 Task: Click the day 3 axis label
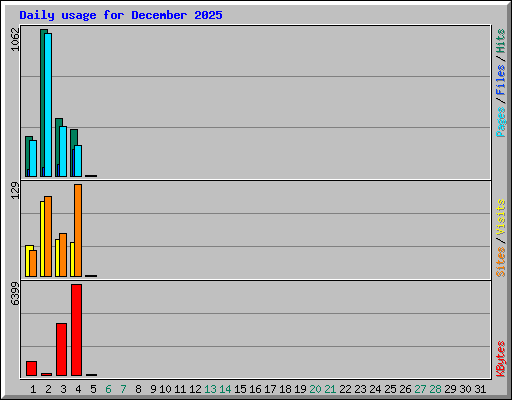point(63,389)
